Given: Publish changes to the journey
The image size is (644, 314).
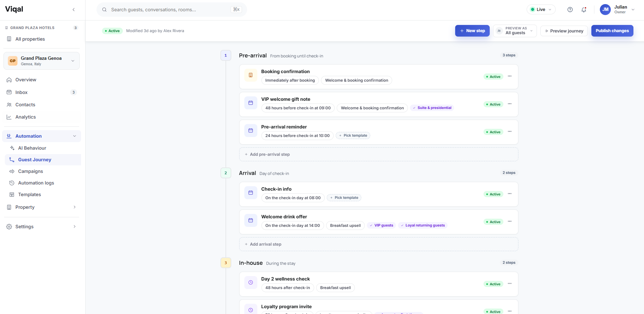Looking at the screenshot, I should point(612,31).
